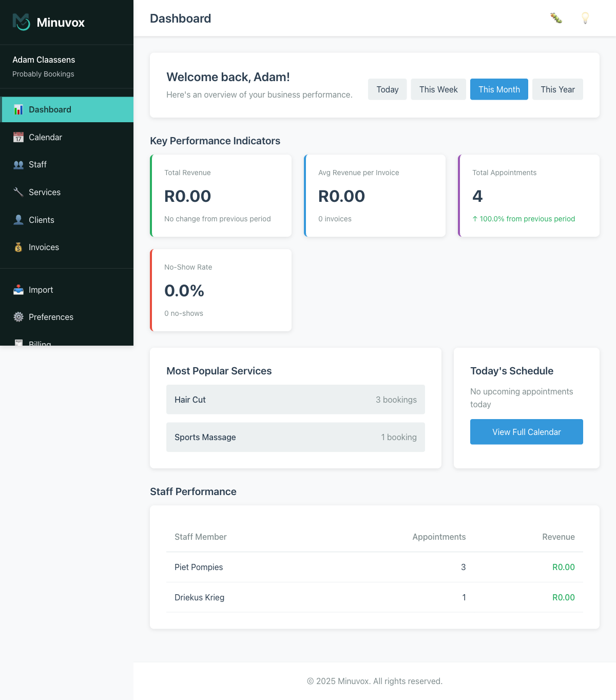Toggle the lightbulb icon in the header
The height and width of the screenshot is (700, 616).
point(585,18)
